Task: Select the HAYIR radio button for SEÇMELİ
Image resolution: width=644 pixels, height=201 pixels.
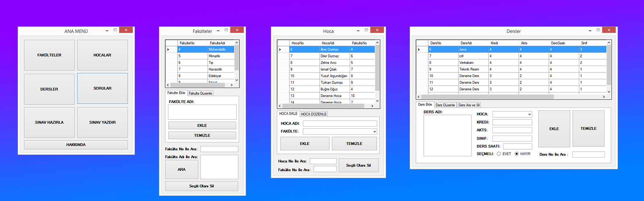Action: pyautogui.click(x=522, y=154)
